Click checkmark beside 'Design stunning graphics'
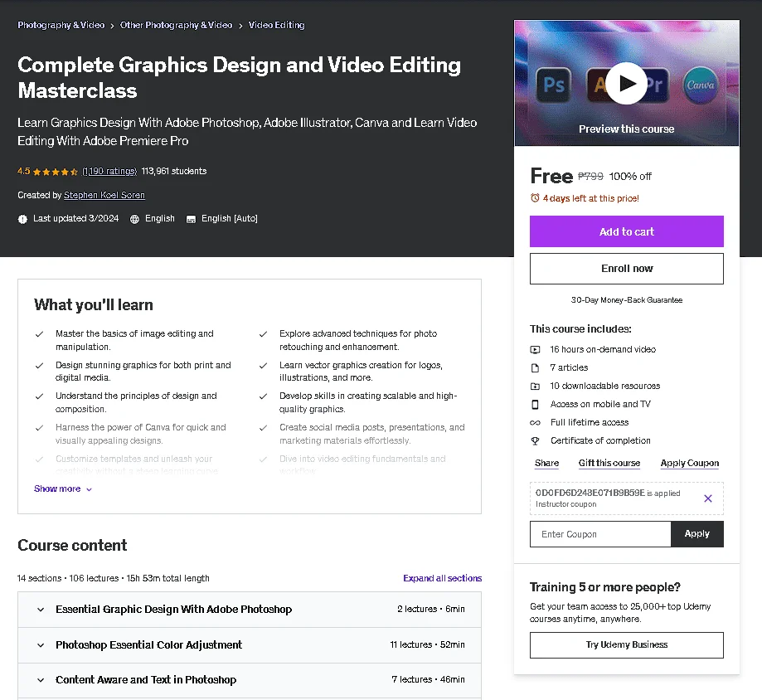The width and height of the screenshot is (762, 700). 39,366
